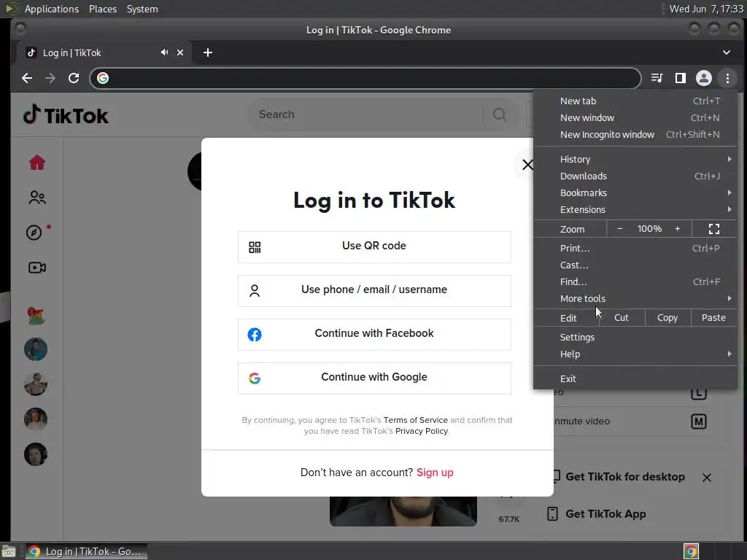The image size is (747, 560).
Task: Click Copy in the Edit row
Action: pyautogui.click(x=667, y=318)
